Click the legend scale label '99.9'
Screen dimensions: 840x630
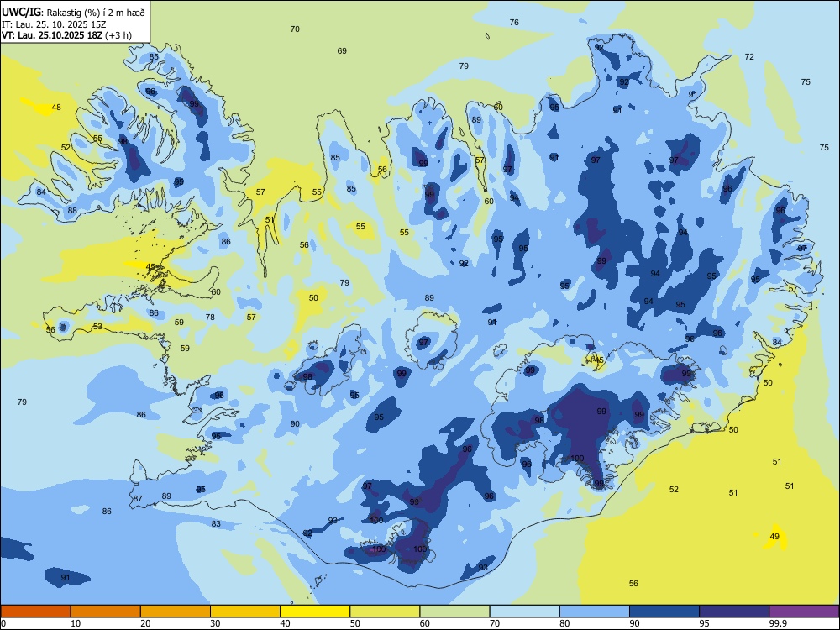point(778,623)
